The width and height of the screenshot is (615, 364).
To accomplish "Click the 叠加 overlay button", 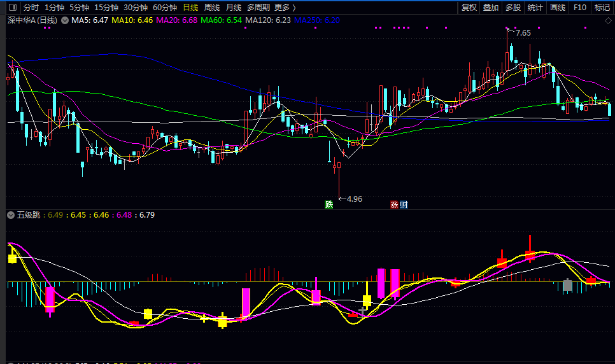I will tap(491, 8).
